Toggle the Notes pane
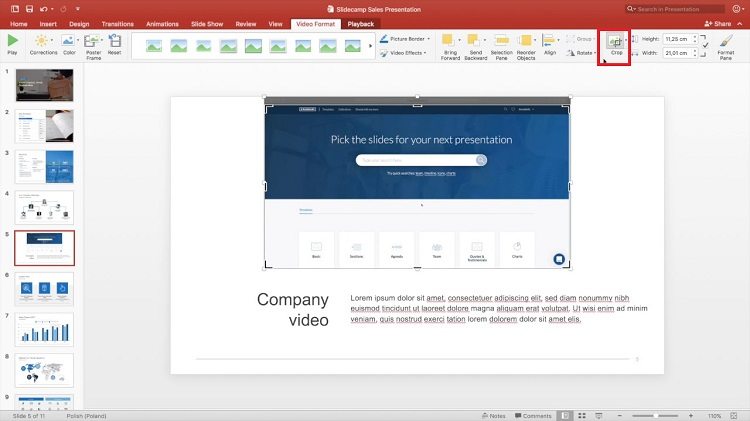Screen dimensions: 750x421 click(x=494, y=416)
